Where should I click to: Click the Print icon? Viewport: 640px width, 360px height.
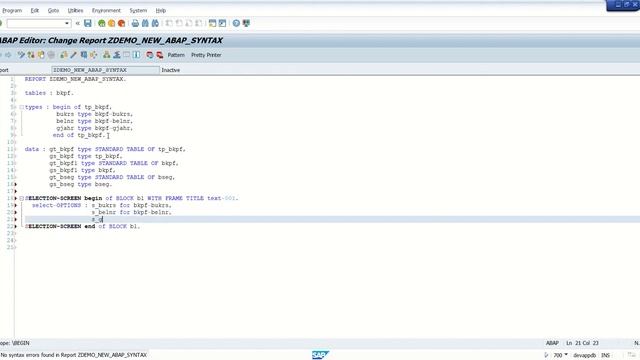pos(135,23)
